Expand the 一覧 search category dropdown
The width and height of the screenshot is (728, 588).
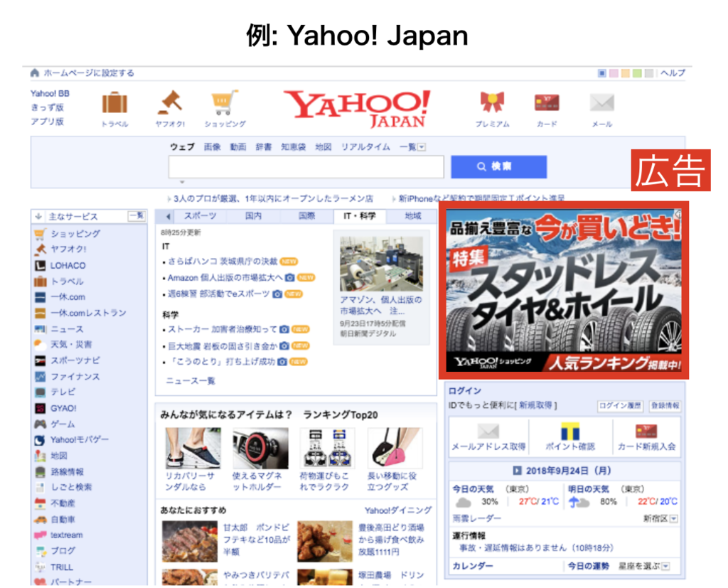421,147
